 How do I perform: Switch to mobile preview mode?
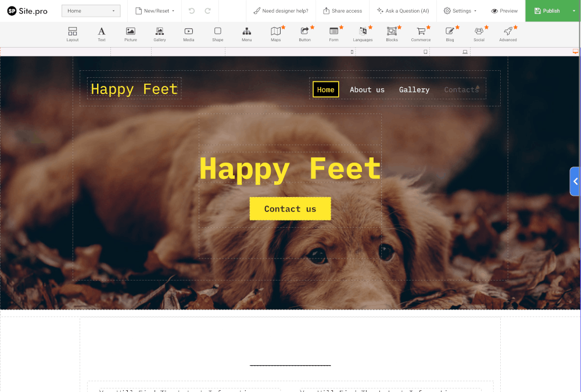[352, 52]
